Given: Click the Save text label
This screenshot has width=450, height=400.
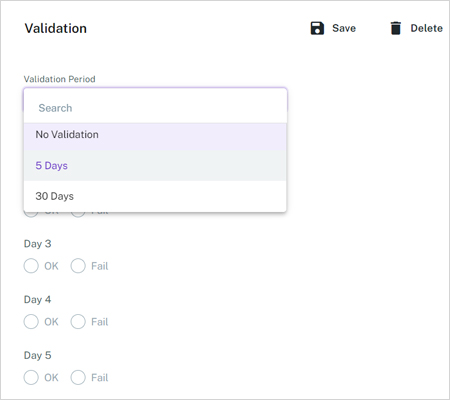Looking at the screenshot, I should click(x=344, y=28).
